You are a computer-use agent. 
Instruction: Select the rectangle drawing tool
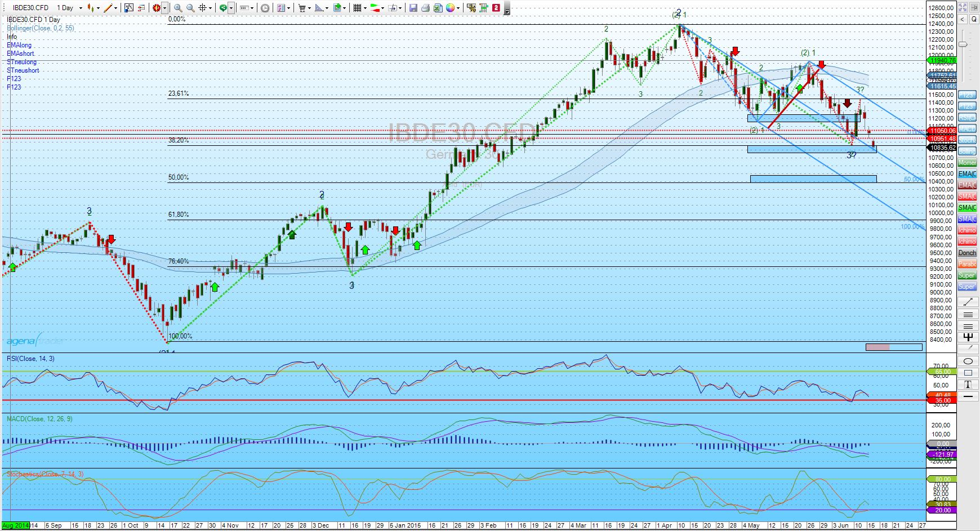click(968, 373)
